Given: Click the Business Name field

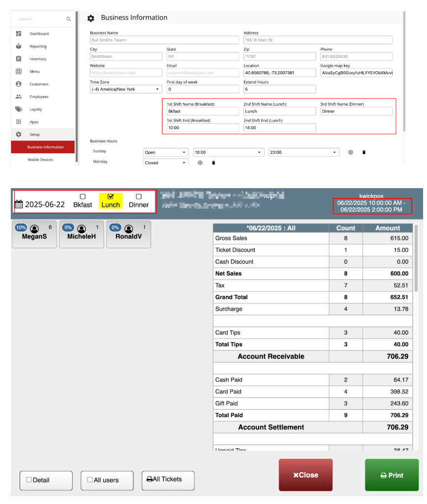Looking at the screenshot, I should [x=164, y=40].
